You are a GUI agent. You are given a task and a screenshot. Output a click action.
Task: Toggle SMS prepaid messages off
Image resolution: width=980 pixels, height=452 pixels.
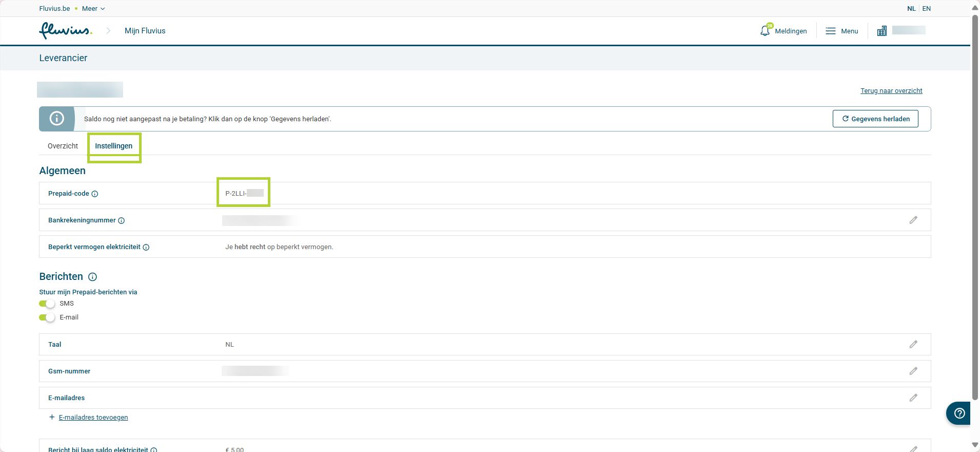point(47,304)
